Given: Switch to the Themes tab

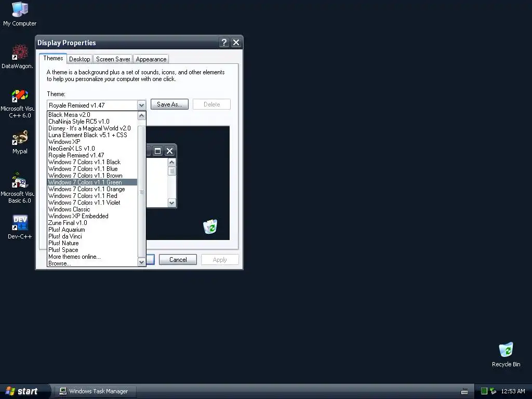Looking at the screenshot, I should [53, 58].
